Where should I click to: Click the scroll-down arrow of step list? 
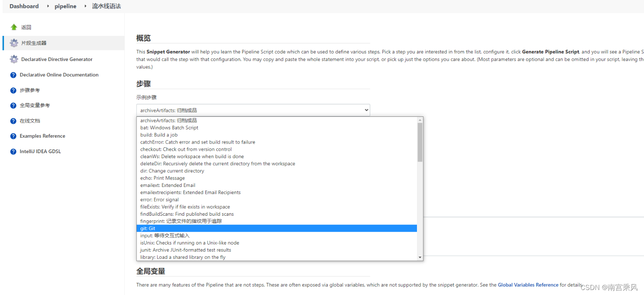pyautogui.click(x=420, y=258)
